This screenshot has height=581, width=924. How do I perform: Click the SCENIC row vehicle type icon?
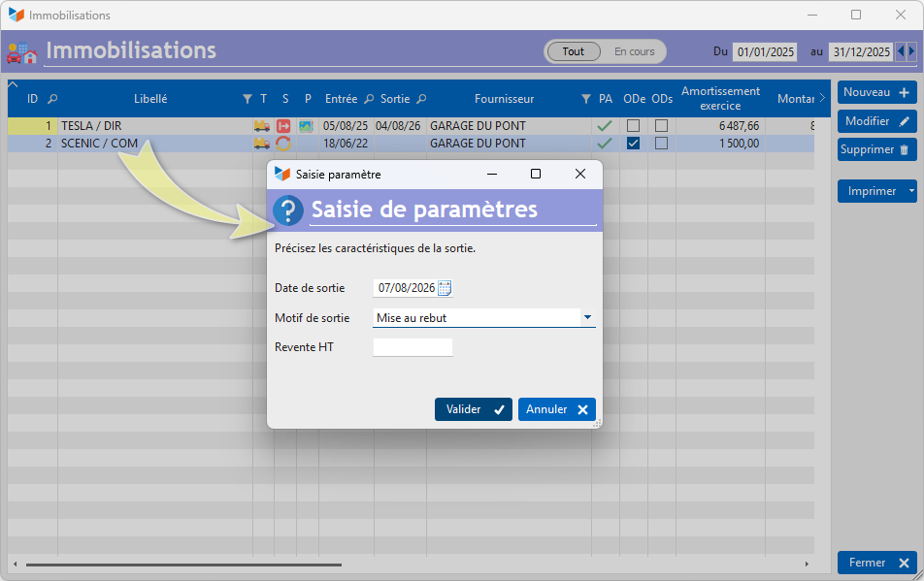click(262, 143)
